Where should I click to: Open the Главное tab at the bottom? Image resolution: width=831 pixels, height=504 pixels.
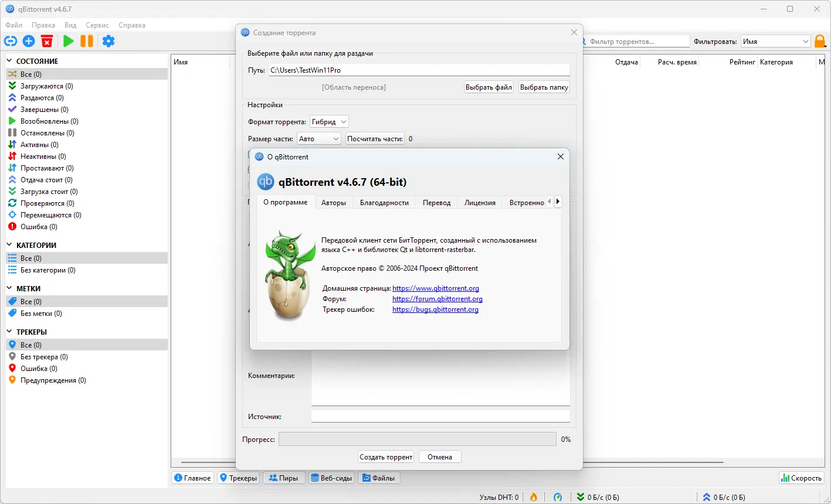193,478
